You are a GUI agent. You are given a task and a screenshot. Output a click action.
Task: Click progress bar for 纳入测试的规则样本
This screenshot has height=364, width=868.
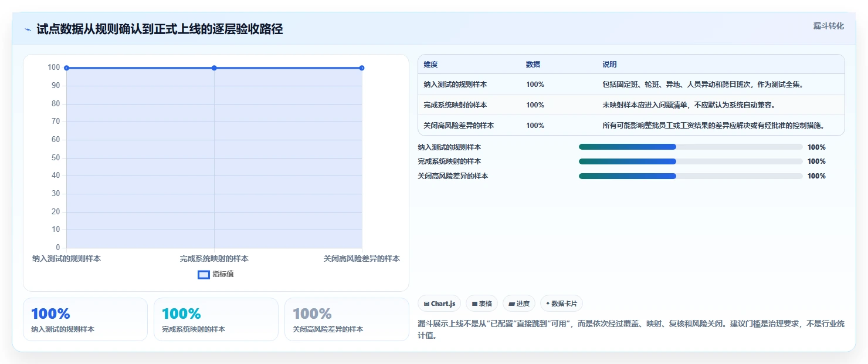point(690,147)
